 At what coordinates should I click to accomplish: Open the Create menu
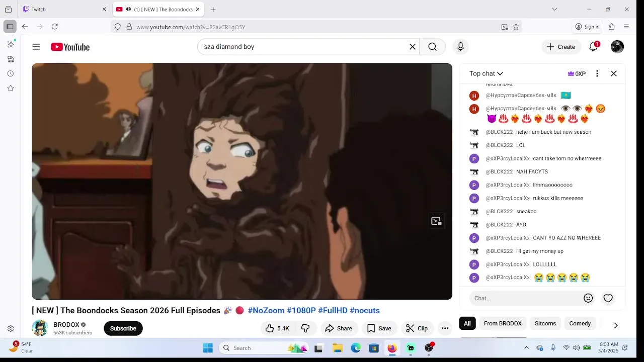[561, 47]
